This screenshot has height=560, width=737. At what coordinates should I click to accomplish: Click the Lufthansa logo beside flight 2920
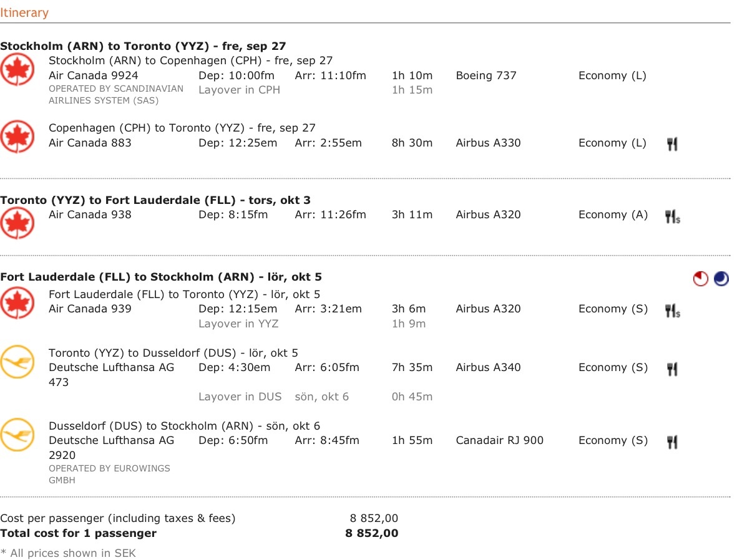point(17,435)
